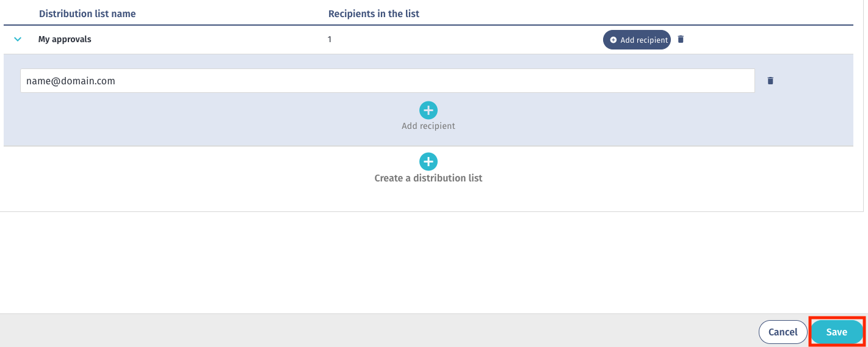Save the distribution list changes
868x347 pixels.
[837, 332]
